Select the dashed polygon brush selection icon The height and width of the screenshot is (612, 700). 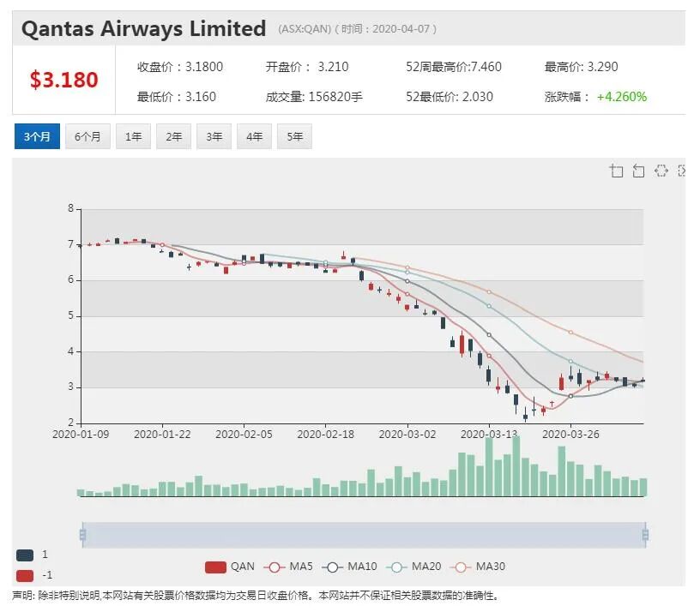pyautogui.click(x=661, y=171)
